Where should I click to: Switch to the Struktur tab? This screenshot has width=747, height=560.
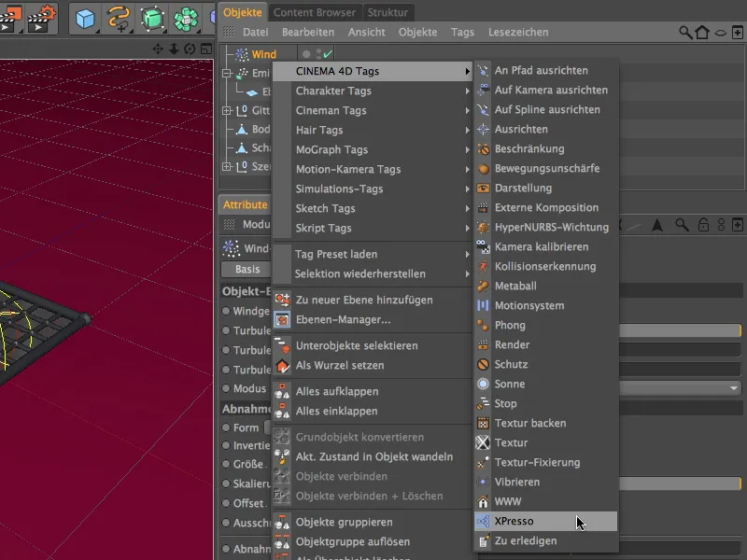(x=388, y=12)
